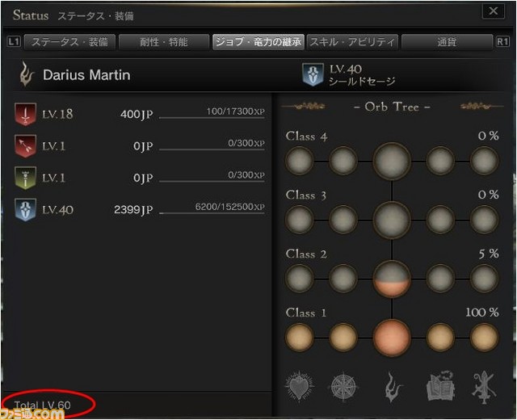Open the ステータス・装備 tab
Screen dimensions: 517x420
click(69, 42)
